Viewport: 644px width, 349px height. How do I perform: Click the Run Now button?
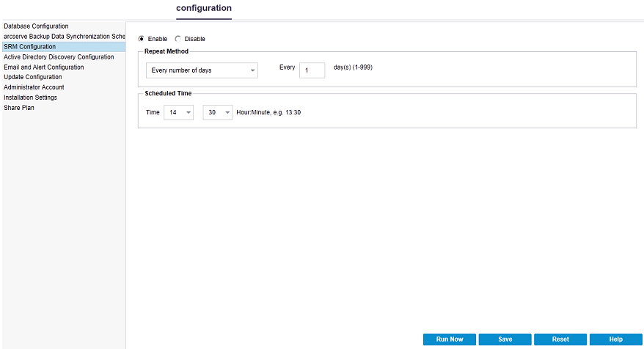tap(450, 339)
